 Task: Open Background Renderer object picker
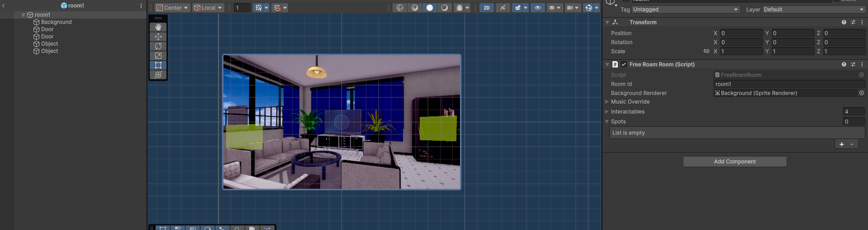coord(862,93)
